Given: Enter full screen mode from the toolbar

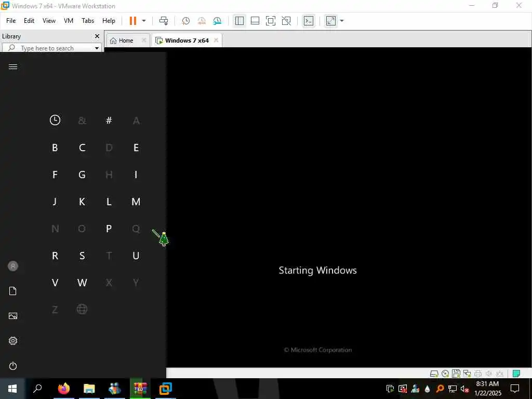Looking at the screenshot, I should 270,21.
